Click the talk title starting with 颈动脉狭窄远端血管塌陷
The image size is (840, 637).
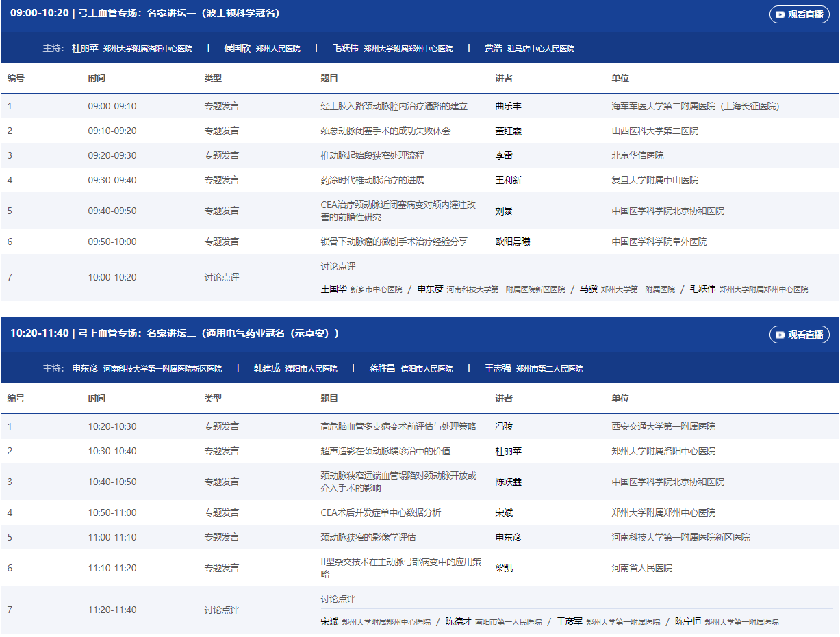click(x=398, y=482)
